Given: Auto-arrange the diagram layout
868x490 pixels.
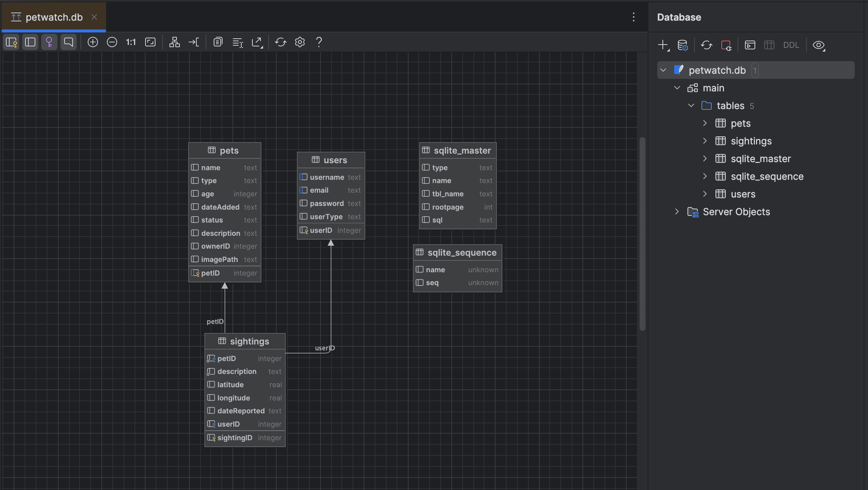Looking at the screenshot, I should click(x=174, y=42).
